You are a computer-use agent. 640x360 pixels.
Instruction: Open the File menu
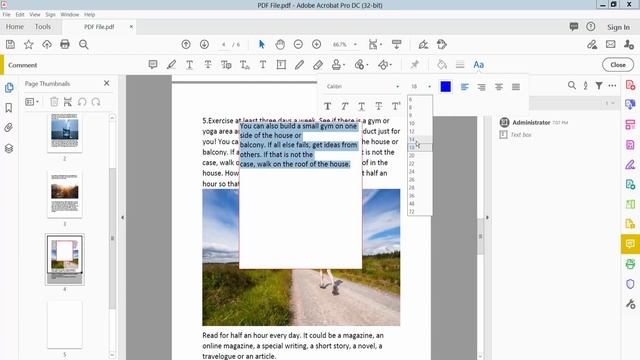7,14
